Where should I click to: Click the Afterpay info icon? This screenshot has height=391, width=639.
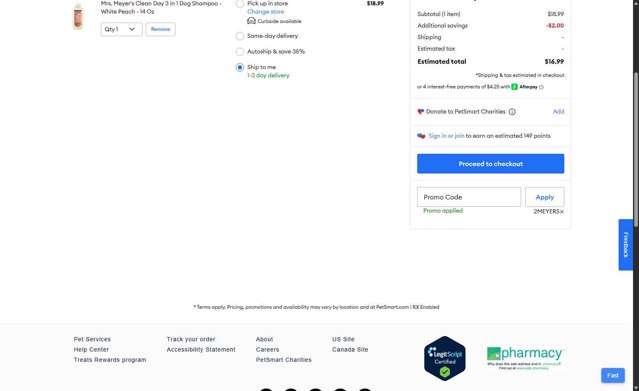point(541,87)
